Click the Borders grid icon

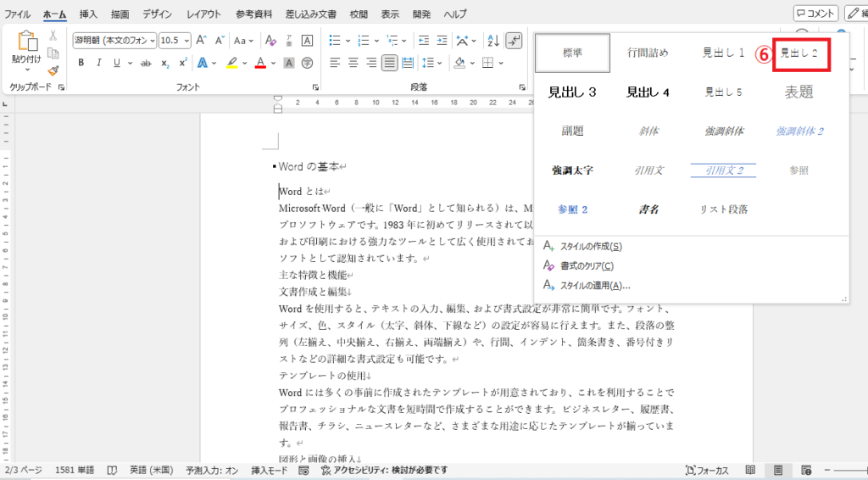(487, 63)
